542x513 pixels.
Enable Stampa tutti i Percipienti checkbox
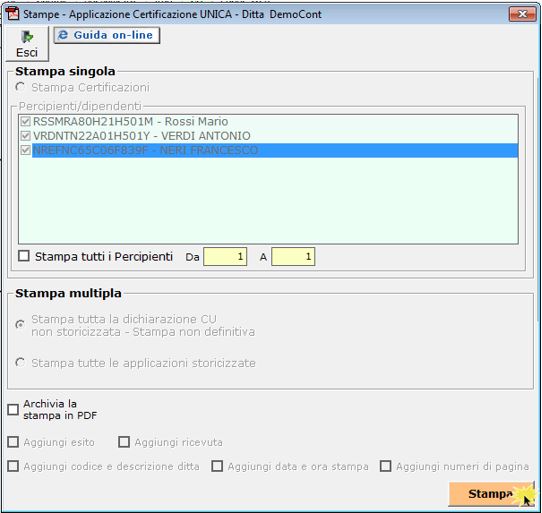[24, 256]
